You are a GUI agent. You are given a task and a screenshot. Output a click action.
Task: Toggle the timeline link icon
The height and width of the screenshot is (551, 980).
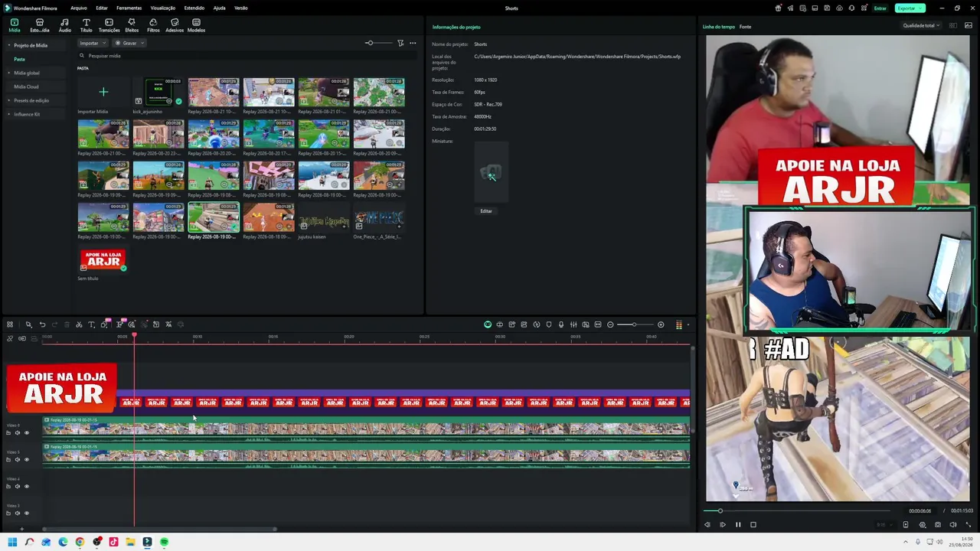[x=22, y=338]
